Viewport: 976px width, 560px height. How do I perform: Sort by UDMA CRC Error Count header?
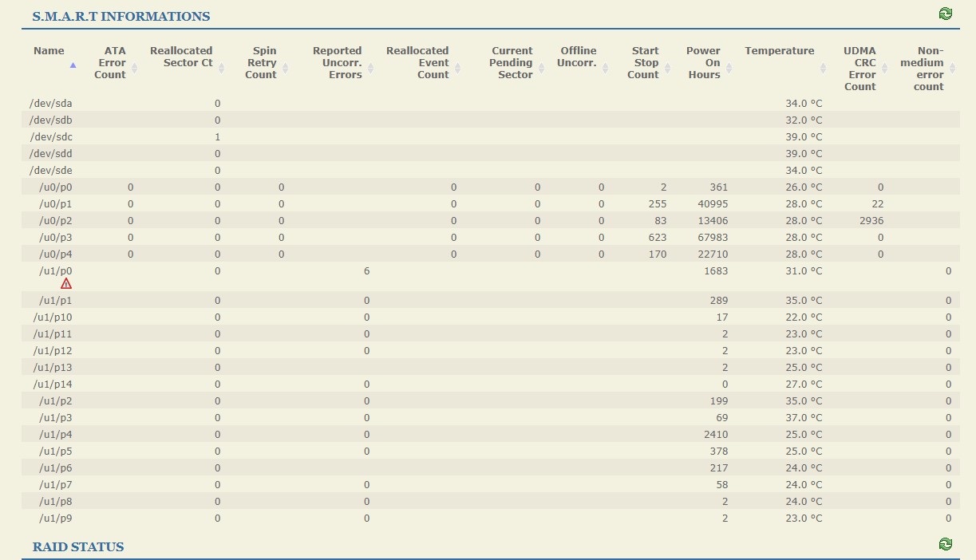[859, 69]
